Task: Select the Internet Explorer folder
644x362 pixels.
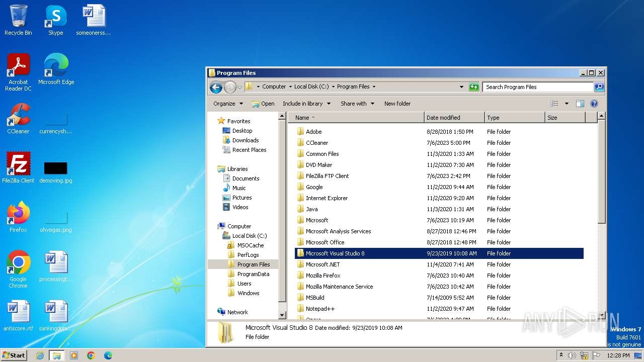Action: pyautogui.click(x=439, y=198)
